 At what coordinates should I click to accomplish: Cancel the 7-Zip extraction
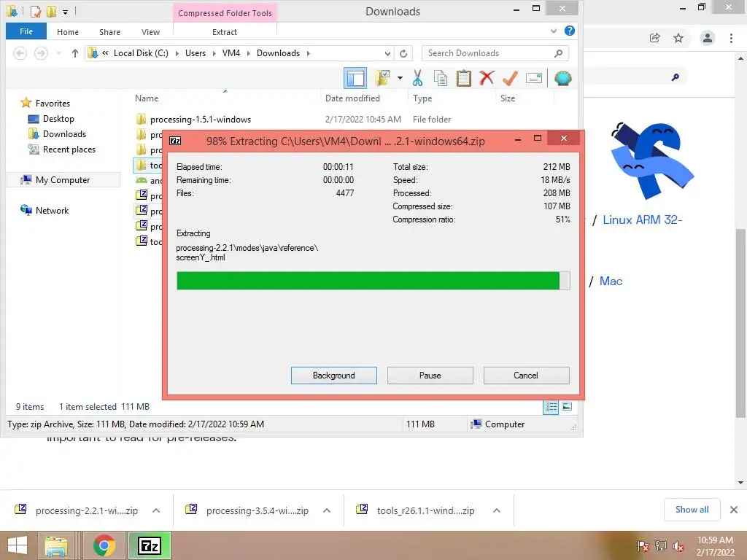point(526,376)
